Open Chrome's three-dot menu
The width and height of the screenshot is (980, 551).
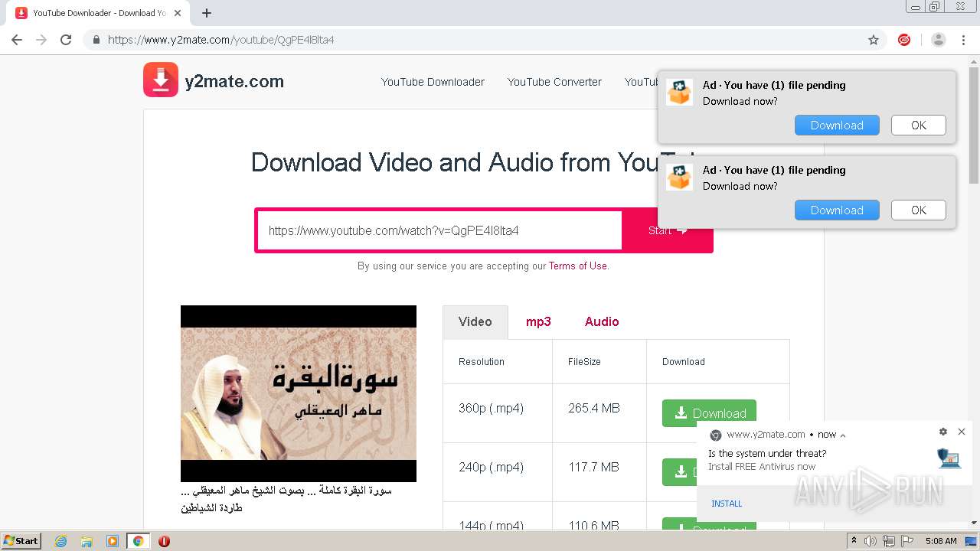[x=963, y=40]
